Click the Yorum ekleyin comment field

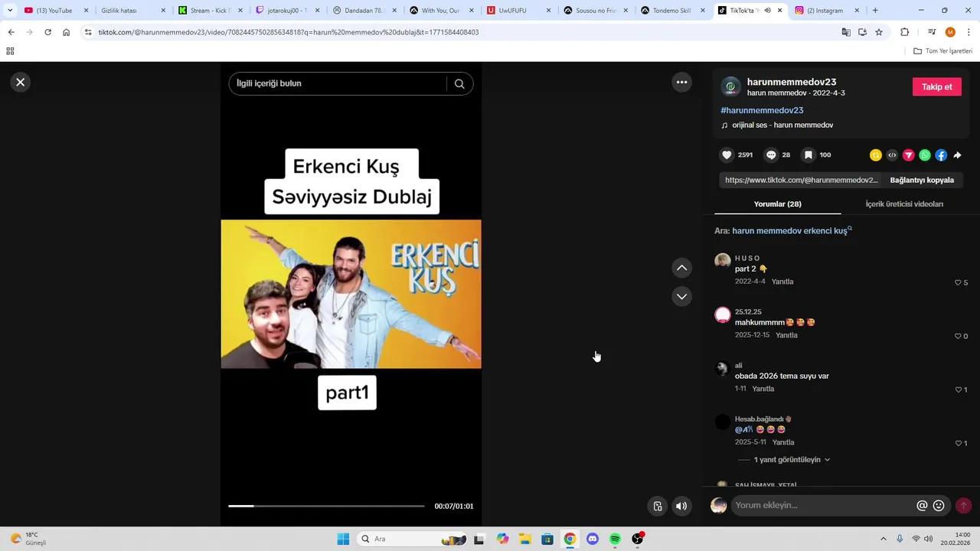point(823,505)
